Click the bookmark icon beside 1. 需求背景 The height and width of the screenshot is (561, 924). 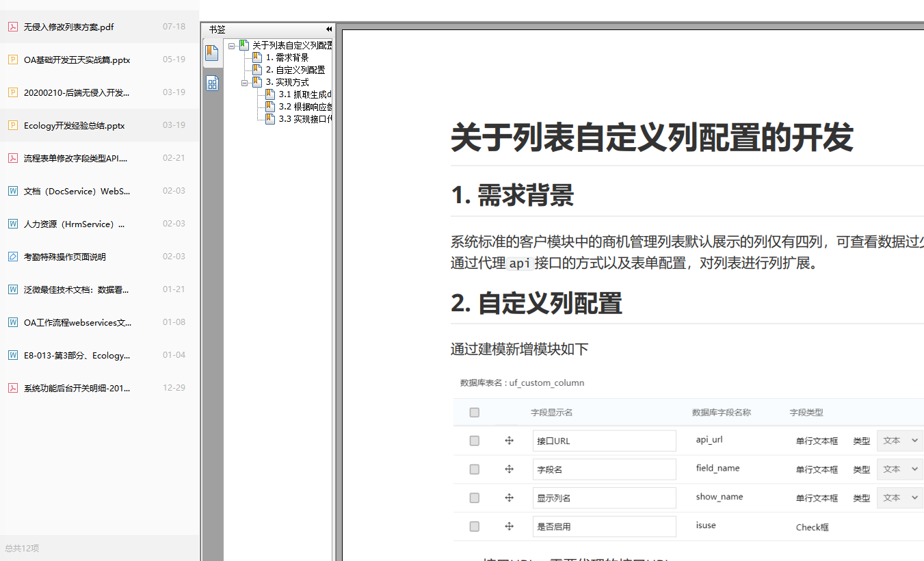pyautogui.click(x=259, y=57)
